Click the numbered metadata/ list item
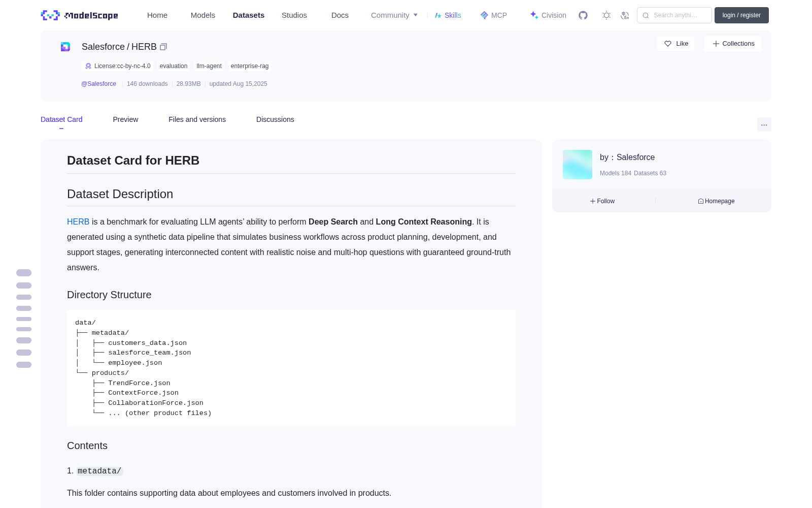 [x=99, y=471]
